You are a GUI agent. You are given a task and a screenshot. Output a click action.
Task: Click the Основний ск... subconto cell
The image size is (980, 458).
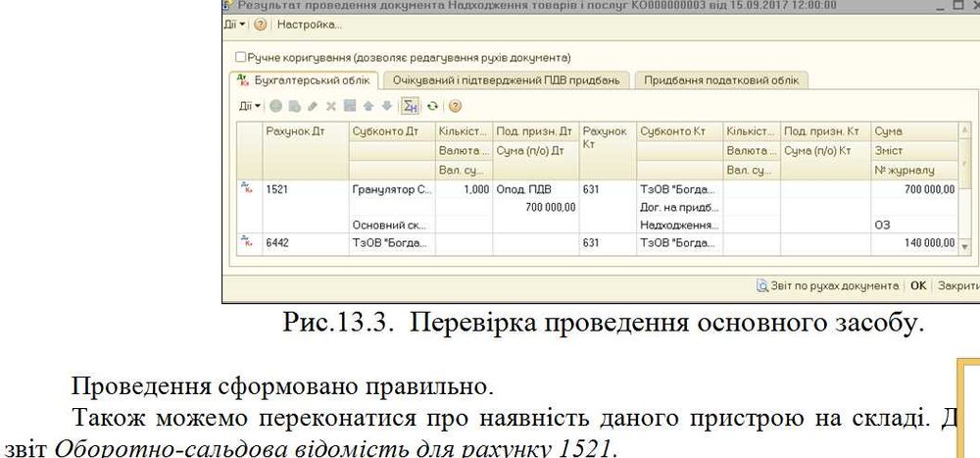[x=392, y=225]
